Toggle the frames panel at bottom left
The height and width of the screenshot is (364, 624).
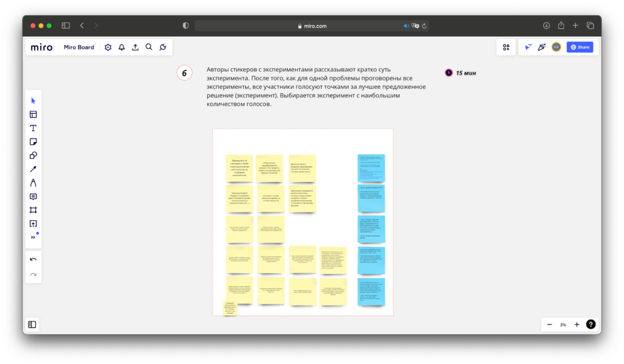[32, 324]
